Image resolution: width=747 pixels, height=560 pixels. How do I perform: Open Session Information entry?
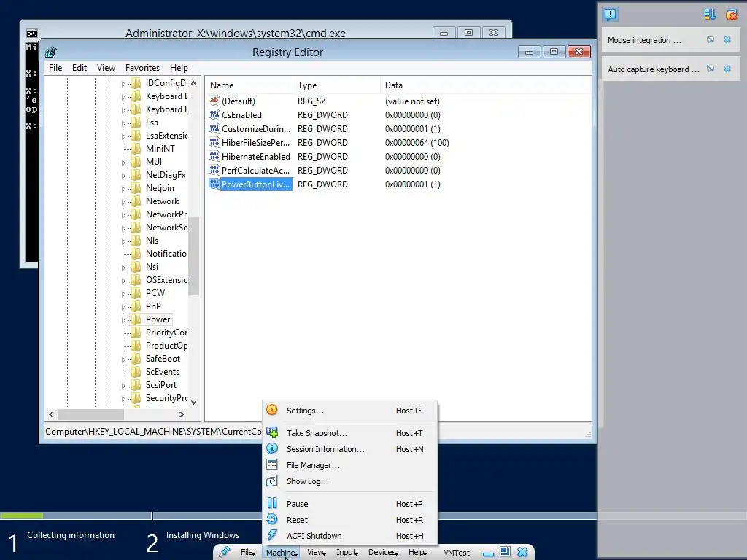[x=349, y=449]
